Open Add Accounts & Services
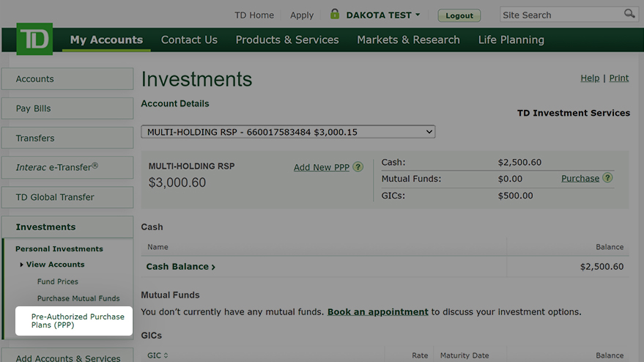The width and height of the screenshot is (644, 362). click(67, 356)
